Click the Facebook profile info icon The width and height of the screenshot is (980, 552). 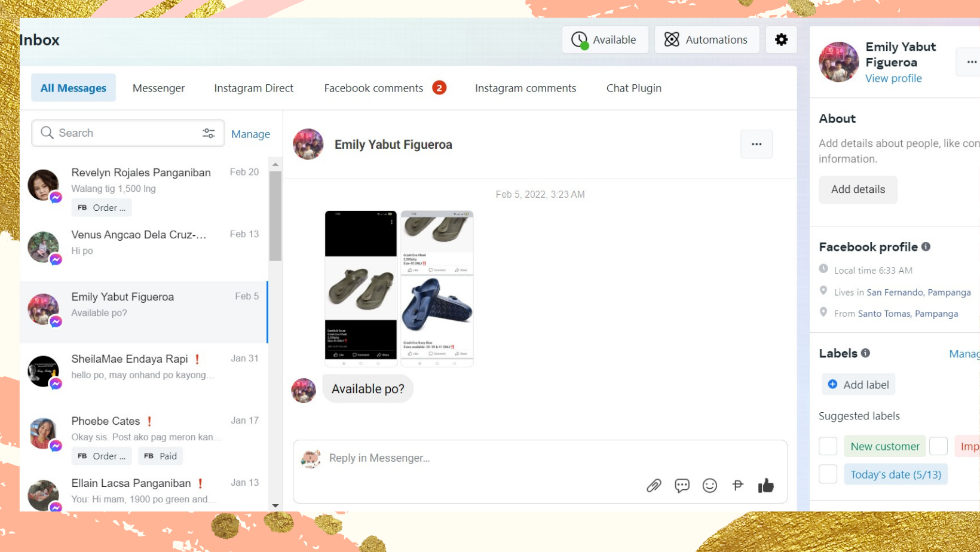coord(926,247)
